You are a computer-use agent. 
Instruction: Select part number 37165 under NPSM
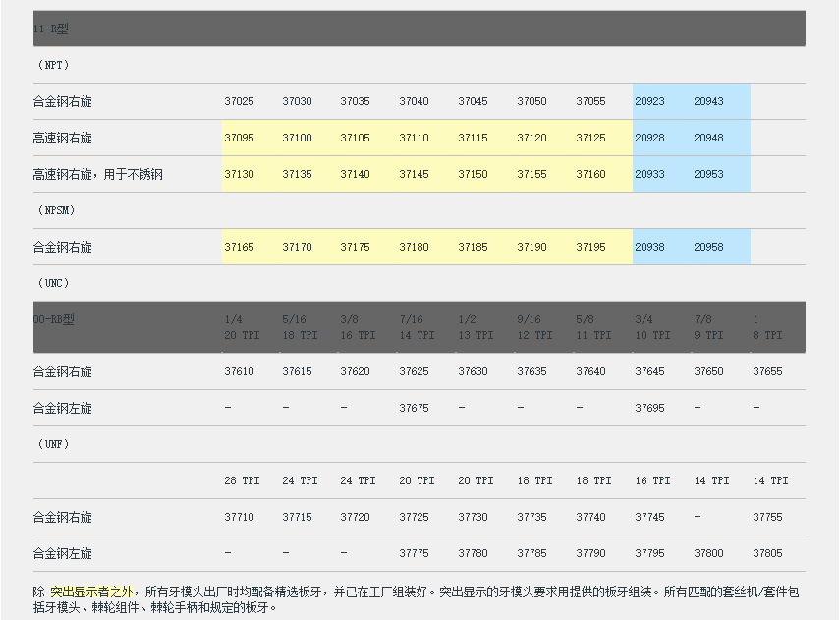[x=239, y=247]
